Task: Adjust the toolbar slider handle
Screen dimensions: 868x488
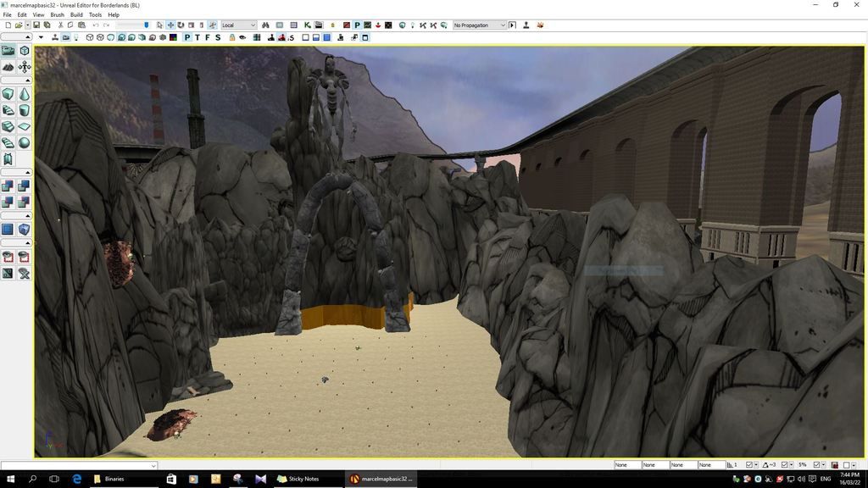Action: point(146,25)
